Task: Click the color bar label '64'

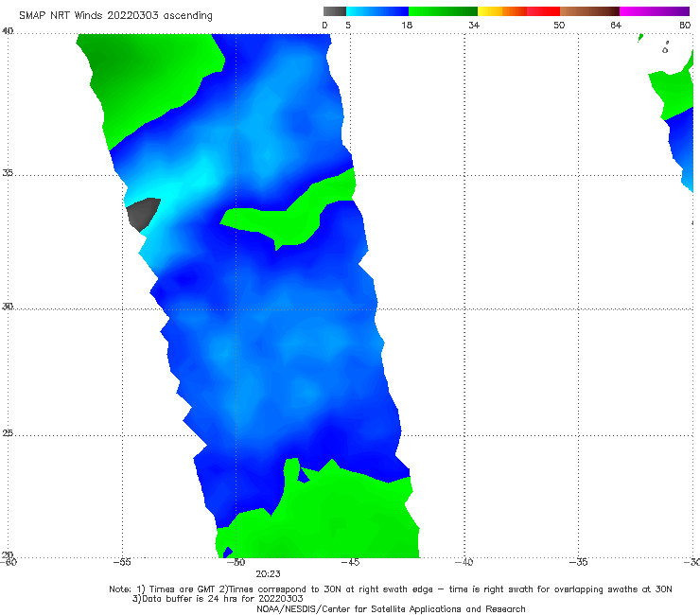Action: (616, 26)
